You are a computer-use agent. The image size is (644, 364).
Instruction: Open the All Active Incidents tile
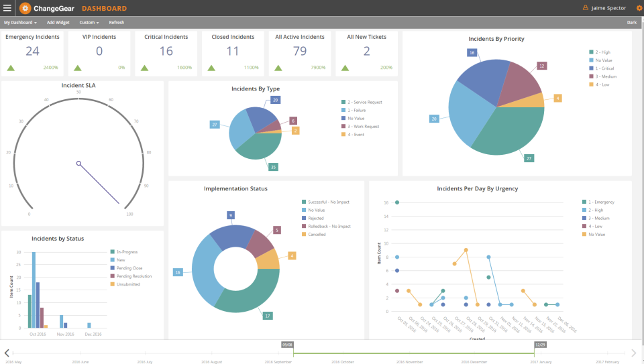300,53
